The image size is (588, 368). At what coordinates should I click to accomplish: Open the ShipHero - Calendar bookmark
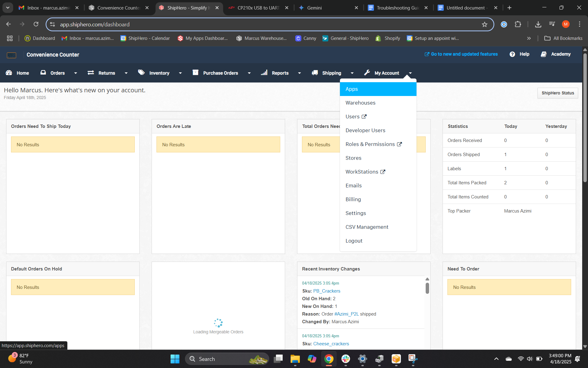click(145, 38)
